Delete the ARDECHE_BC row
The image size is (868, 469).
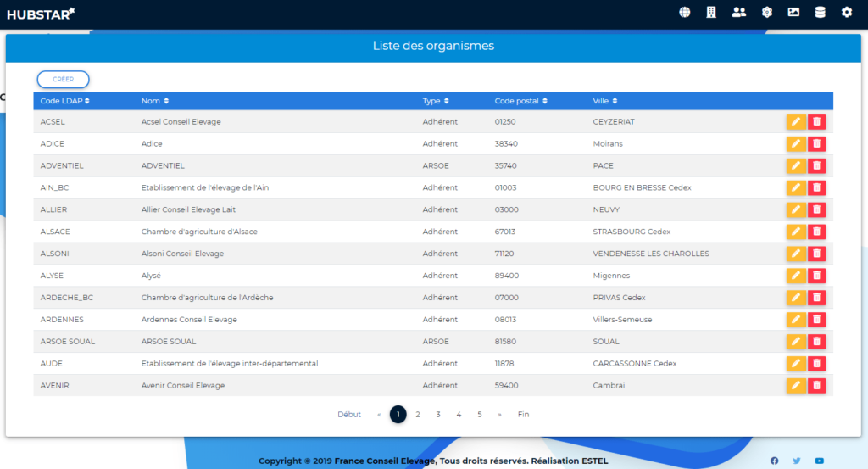[x=816, y=298]
